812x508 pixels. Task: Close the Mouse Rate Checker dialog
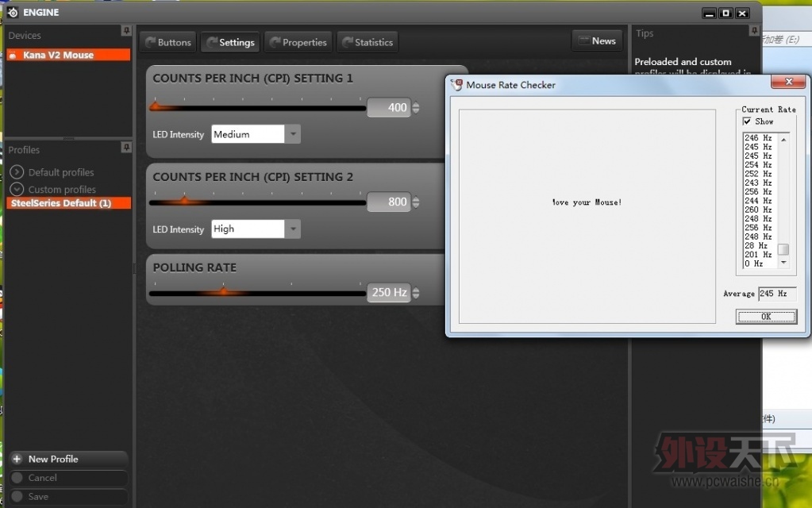coord(789,81)
